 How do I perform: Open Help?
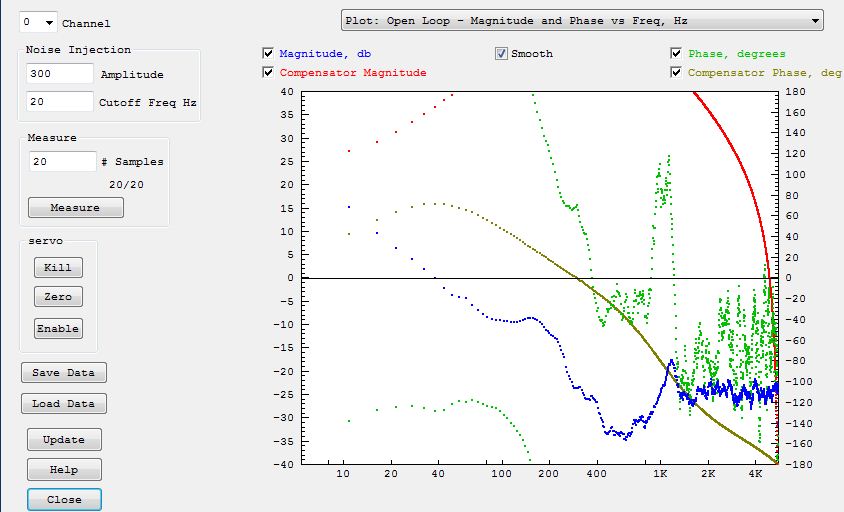pyautogui.click(x=64, y=470)
